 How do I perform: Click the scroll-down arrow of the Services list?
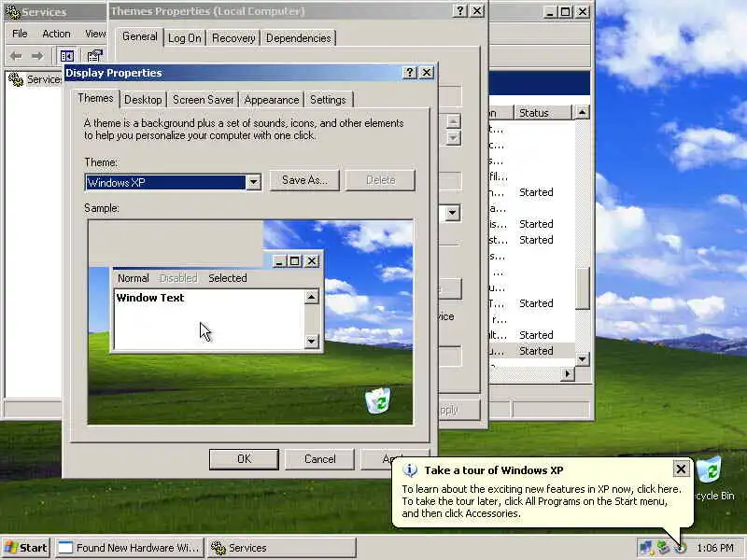(x=582, y=359)
